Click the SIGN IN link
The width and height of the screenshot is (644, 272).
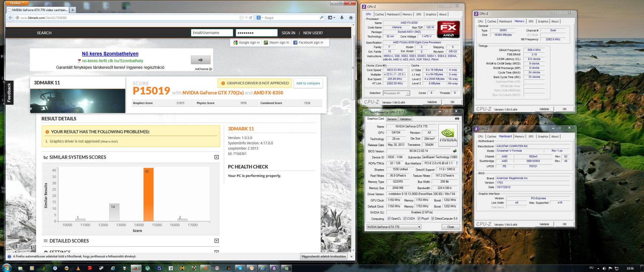tap(288, 33)
